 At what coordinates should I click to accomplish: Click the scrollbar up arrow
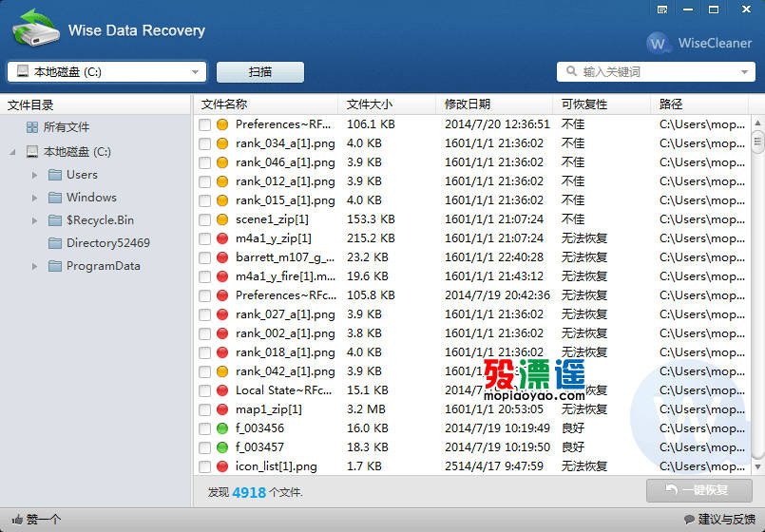coord(757,123)
